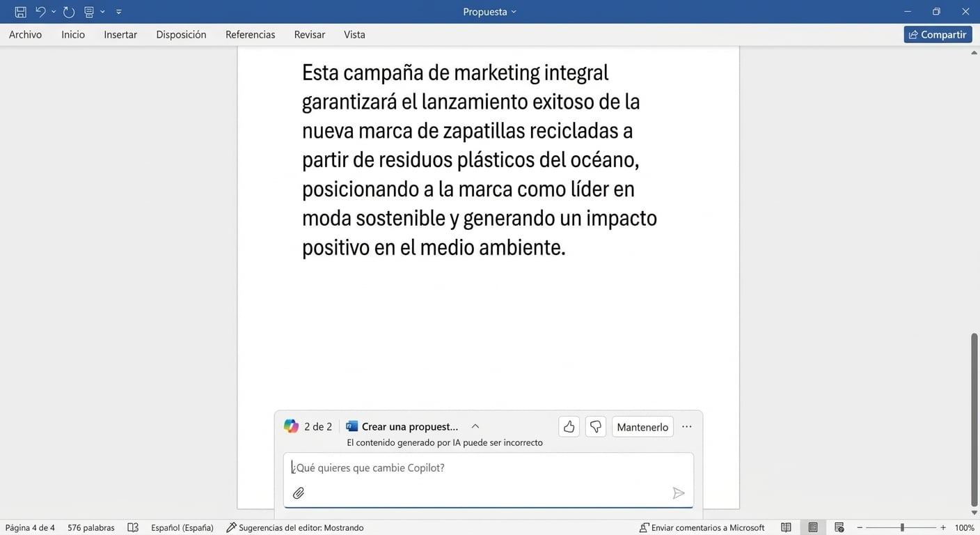The image size is (980, 535).
Task: Select Print Layout view icon
Action: tap(813, 528)
